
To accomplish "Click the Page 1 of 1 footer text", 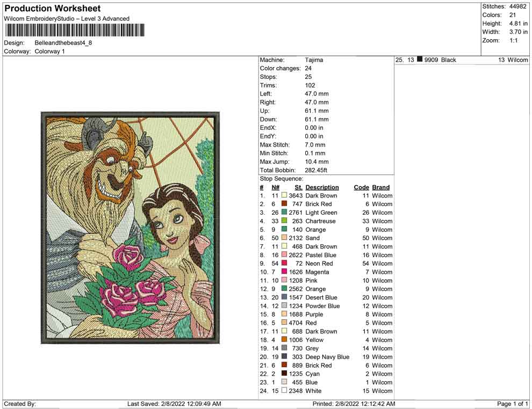I will [512, 404].
